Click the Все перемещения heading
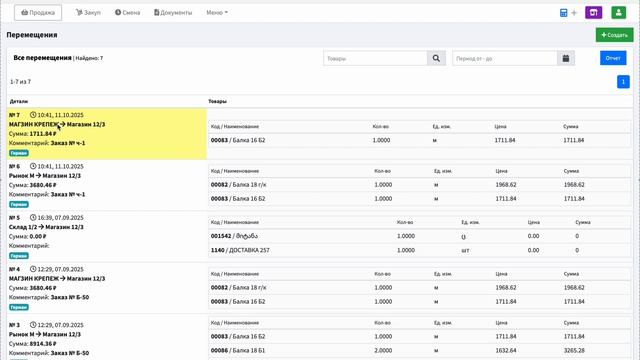Image resolution: width=640 pixels, height=360 pixels. point(42,58)
